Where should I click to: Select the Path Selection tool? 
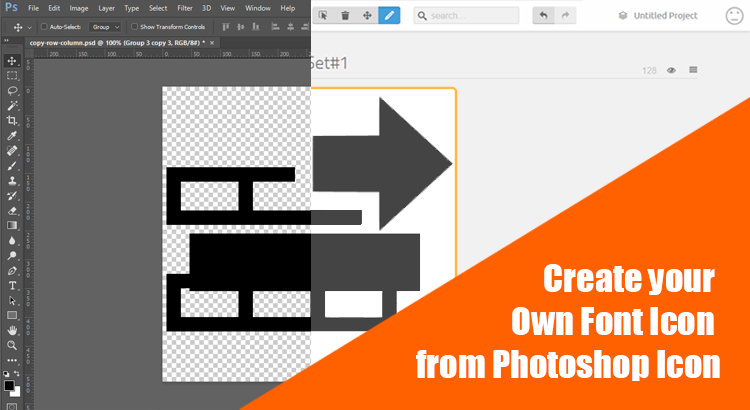coord(12,300)
